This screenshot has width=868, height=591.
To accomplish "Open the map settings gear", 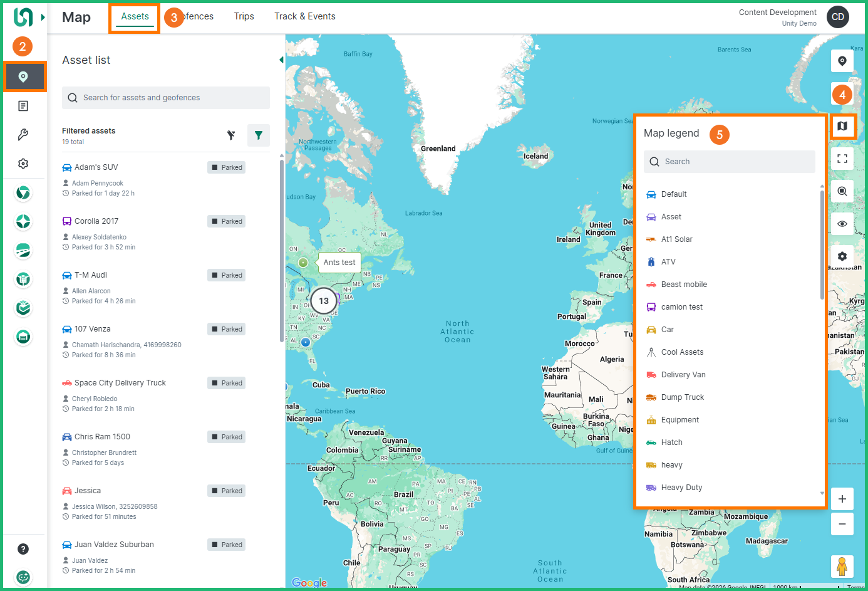I will tap(842, 256).
